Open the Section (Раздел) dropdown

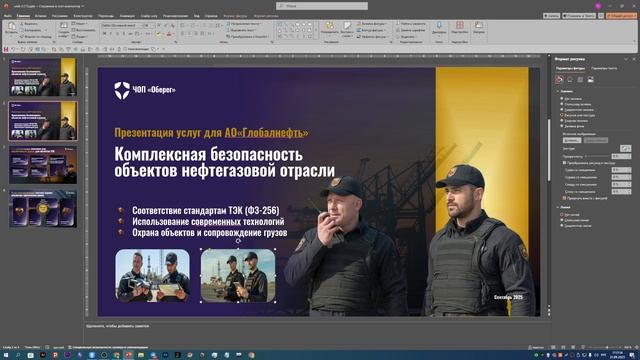click(81, 36)
